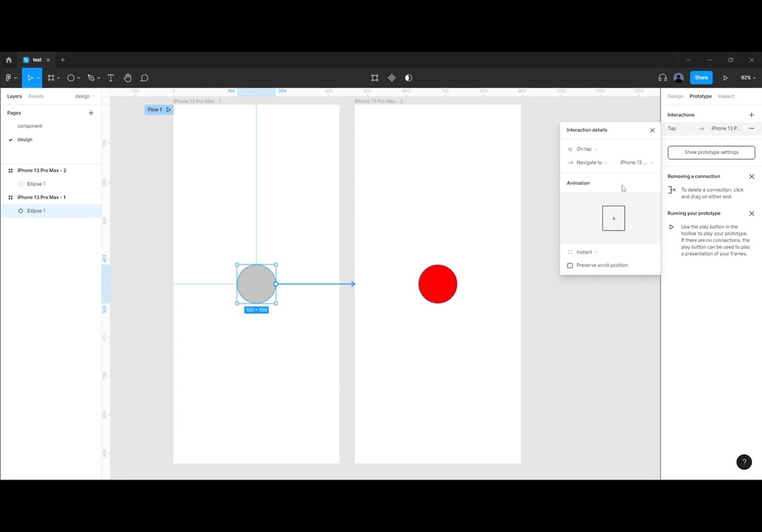
Task: Expand shape tools chevron
Action: pyautogui.click(x=78, y=78)
